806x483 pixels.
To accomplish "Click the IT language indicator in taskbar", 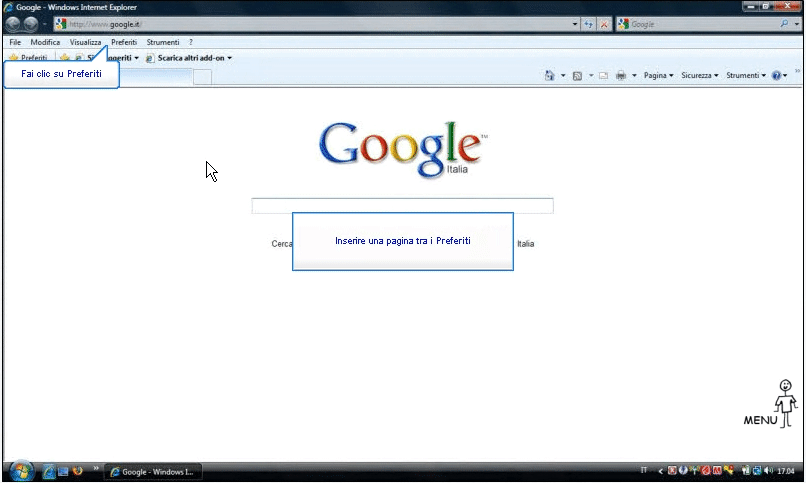I will coord(644,471).
